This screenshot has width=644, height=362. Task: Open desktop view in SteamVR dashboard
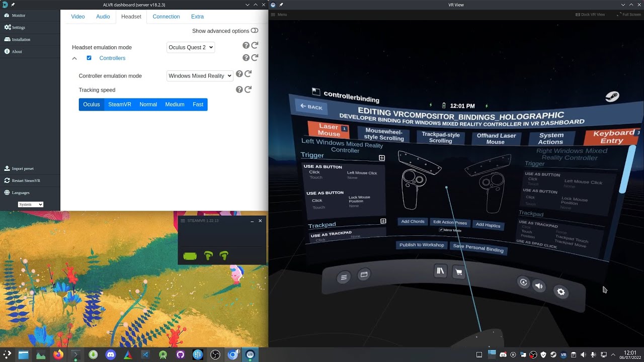364,275
